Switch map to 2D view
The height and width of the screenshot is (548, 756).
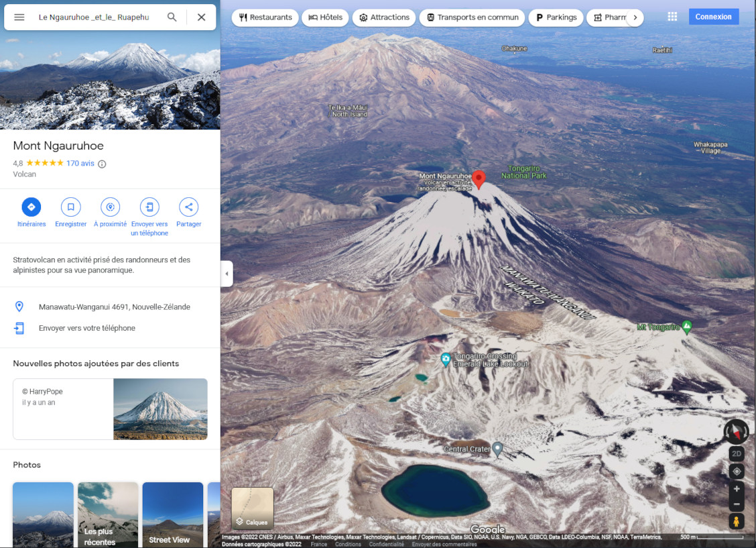coord(737,454)
